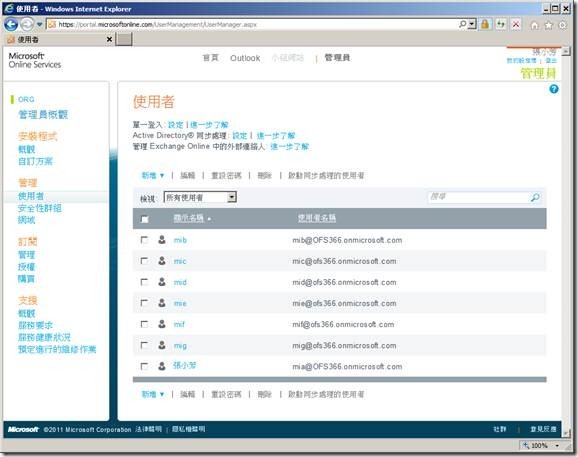Check the checkbox for user mic
Viewport: 578px width, 457px height.
pos(144,261)
